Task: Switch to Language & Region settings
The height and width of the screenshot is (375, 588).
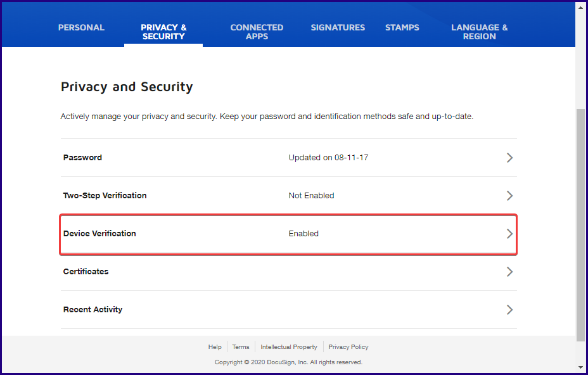Action: coord(479,32)
